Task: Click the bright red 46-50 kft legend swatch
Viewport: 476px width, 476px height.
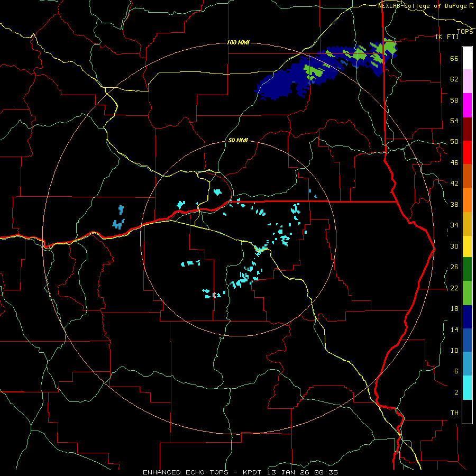Action: click(467, 152)
